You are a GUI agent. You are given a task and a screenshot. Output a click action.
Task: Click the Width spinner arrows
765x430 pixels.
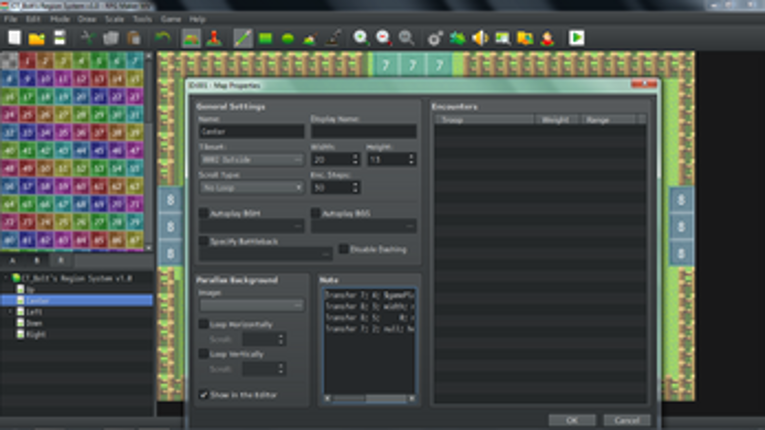pos(355,160)
